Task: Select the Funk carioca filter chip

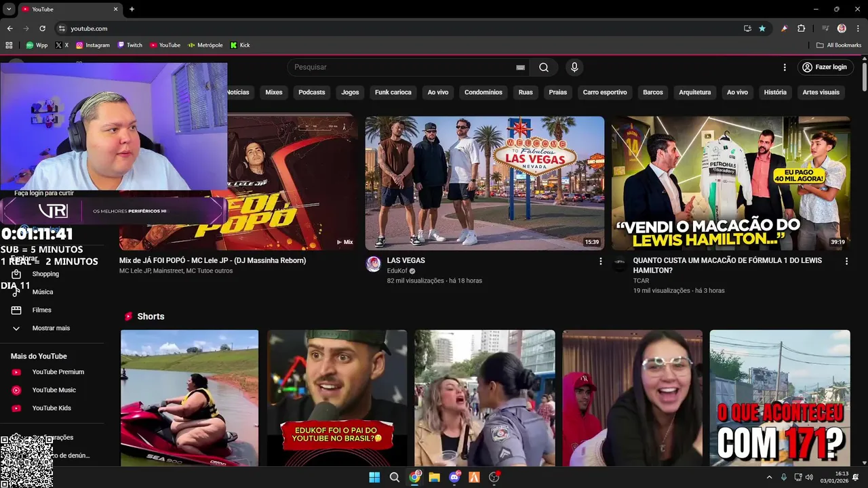Action: [393, 92]
